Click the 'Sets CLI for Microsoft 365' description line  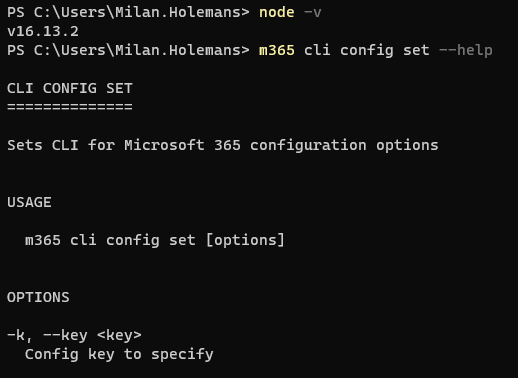[223, 145]
